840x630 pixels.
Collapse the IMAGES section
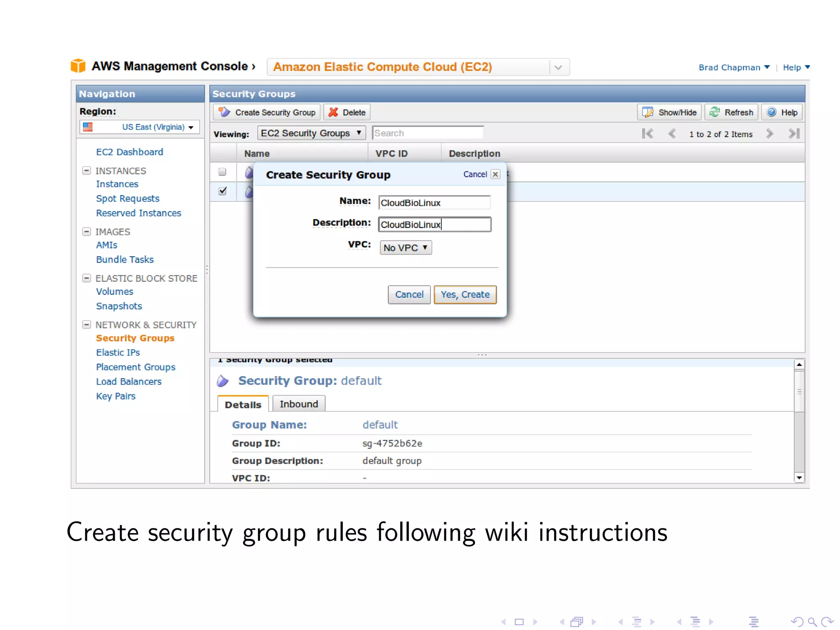click(87, 232)
